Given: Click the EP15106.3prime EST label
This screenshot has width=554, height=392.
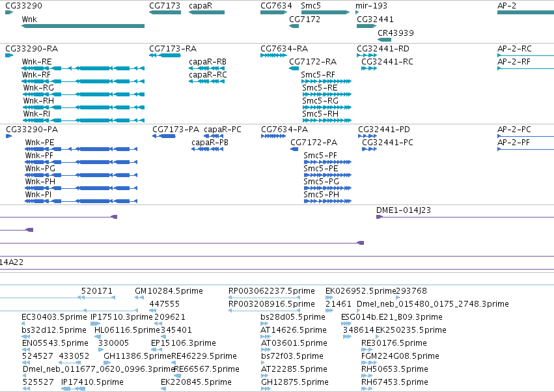Looking at the screenshot, I should pyautogui.click(x=184, y=343).
